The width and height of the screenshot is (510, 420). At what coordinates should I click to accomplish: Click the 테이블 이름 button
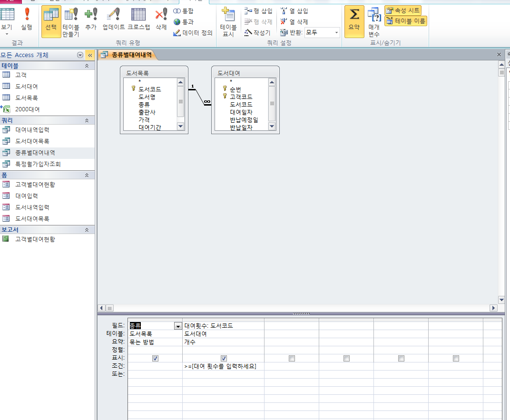point(405,21)
